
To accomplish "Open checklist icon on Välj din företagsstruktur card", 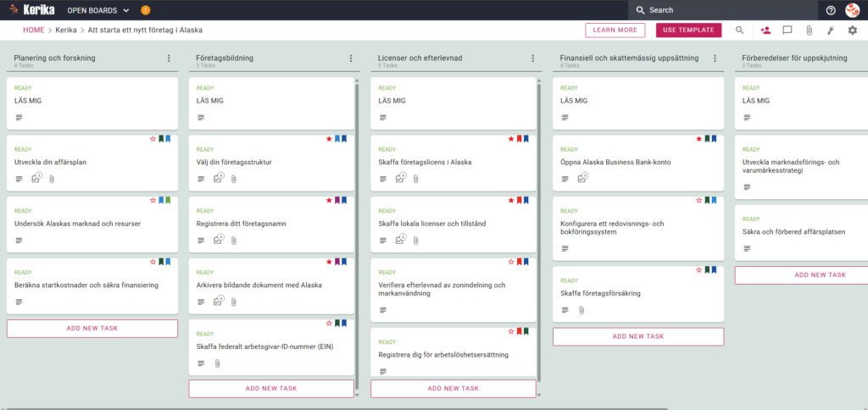I will 218,178.
